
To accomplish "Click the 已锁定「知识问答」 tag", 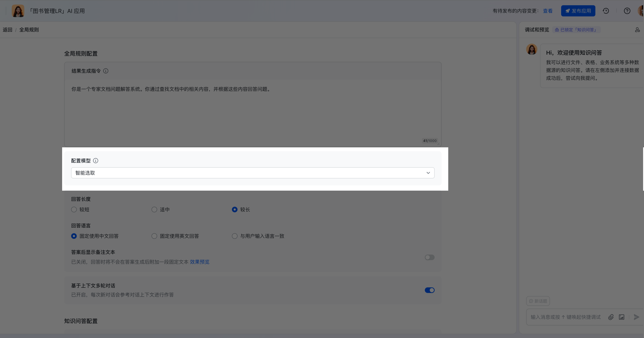I will pyautogui.click(x=576, y=30).
